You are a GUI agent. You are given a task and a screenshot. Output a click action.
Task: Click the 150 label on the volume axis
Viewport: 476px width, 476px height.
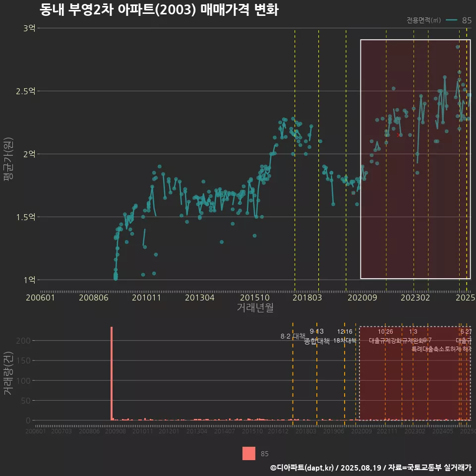coord(23,360)
